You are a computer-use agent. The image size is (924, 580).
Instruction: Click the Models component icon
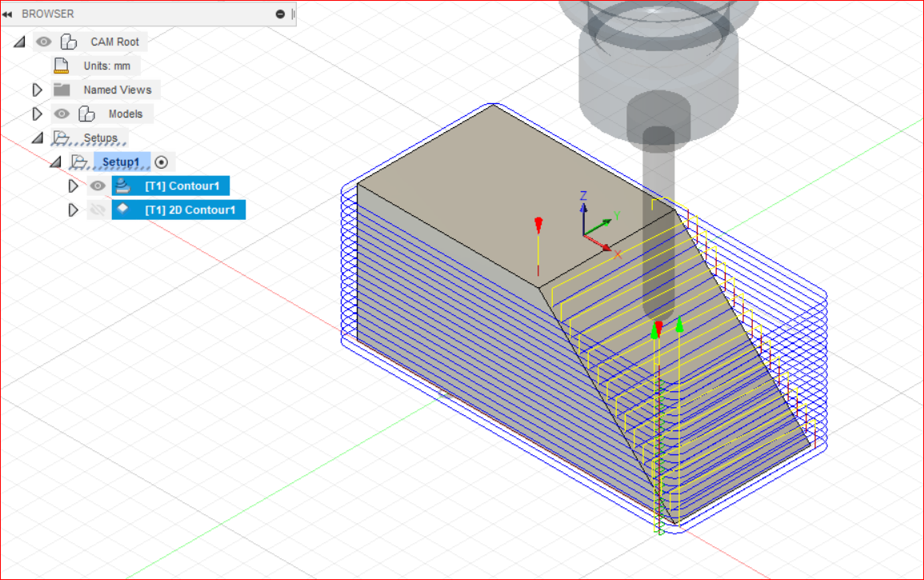(86, 114)
